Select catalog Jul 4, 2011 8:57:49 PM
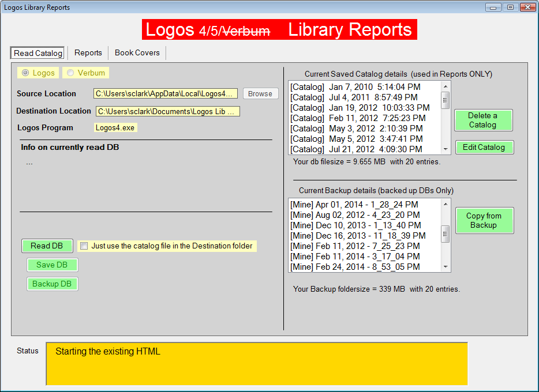Image resolution: width=539 pixels, height=392 pixels. coord(365,97)
